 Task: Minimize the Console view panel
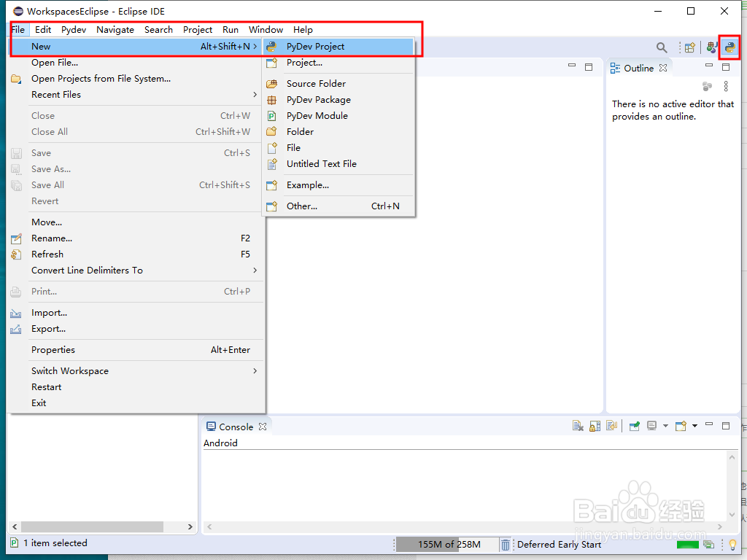(709, 424)
